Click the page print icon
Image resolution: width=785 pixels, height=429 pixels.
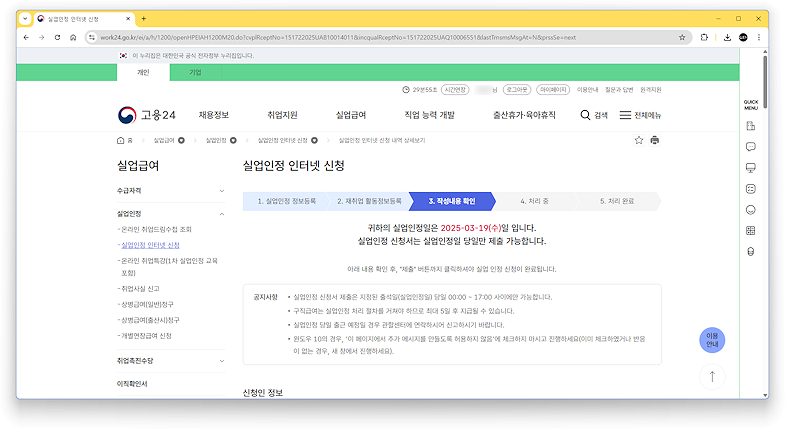[654, 140]
